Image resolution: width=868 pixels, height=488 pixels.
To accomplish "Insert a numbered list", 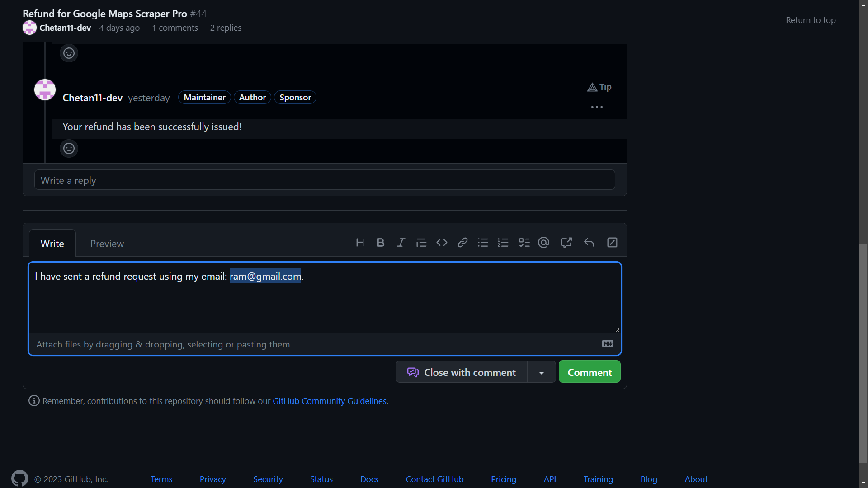I will (503, 243).
